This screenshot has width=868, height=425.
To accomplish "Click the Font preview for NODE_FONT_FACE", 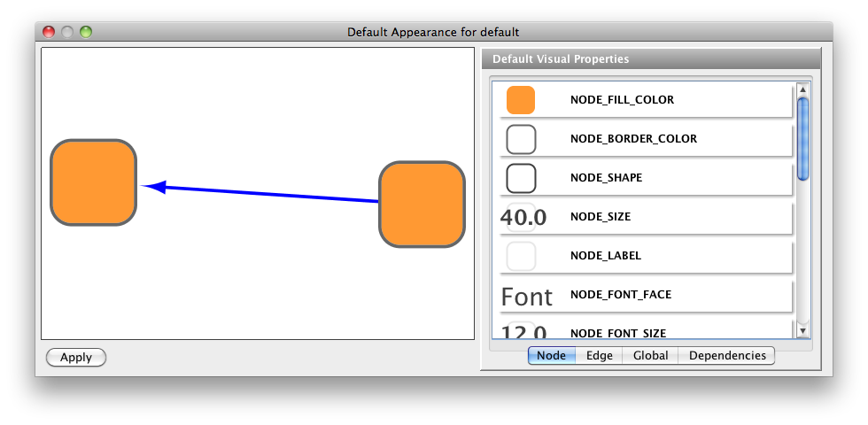I will 526,296.
